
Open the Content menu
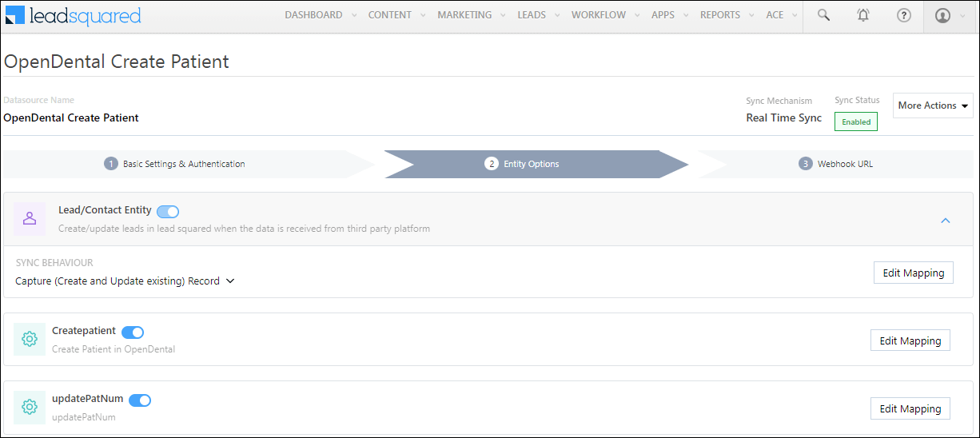(396, 15)
